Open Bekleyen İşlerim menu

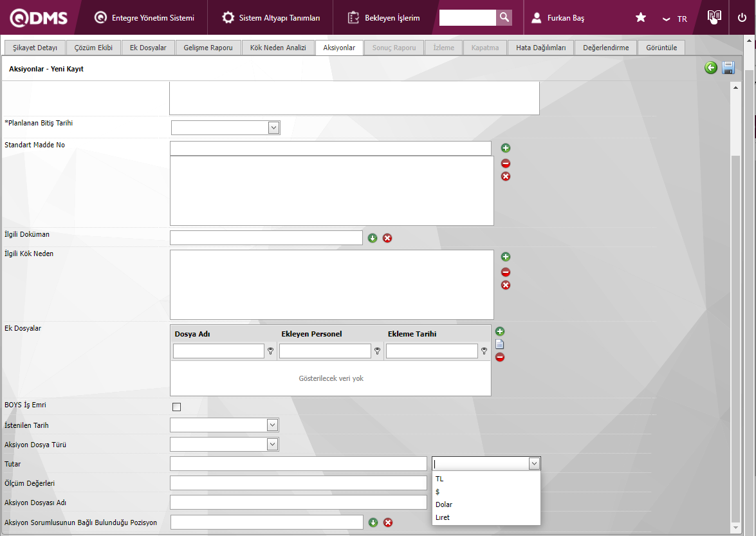tap(383, 18)
